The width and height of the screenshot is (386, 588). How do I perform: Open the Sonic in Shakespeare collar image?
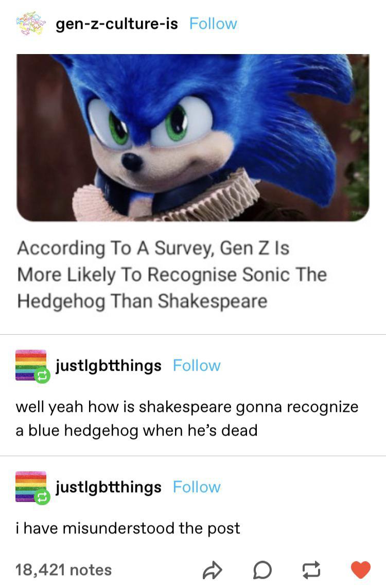click(x=192, y=137)
